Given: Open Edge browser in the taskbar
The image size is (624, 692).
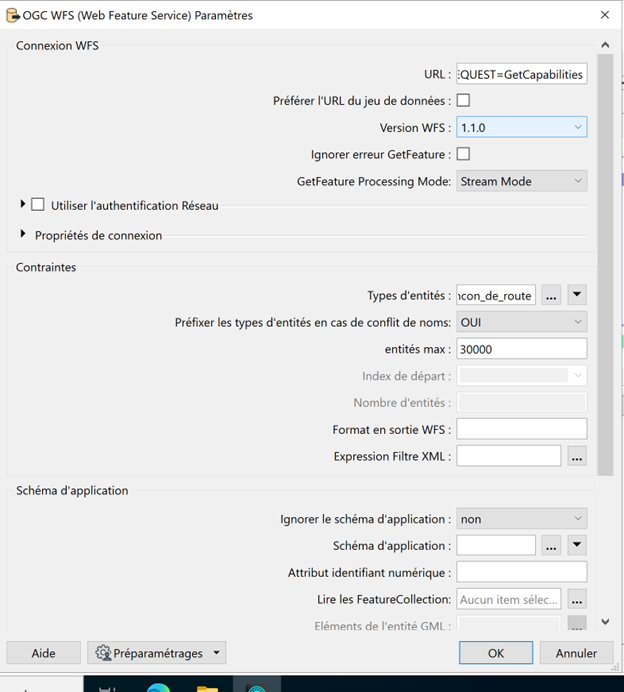Looking at the screenshot, I should click(x=158, y=687).
